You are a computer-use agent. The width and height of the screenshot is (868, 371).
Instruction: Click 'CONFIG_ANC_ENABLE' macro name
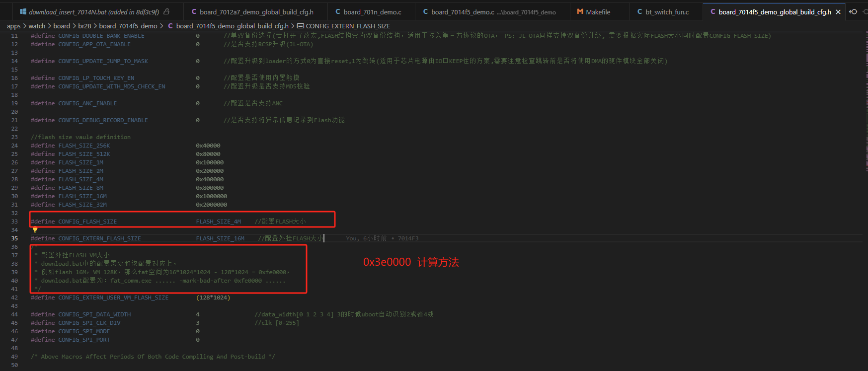[x=87, y=103]
